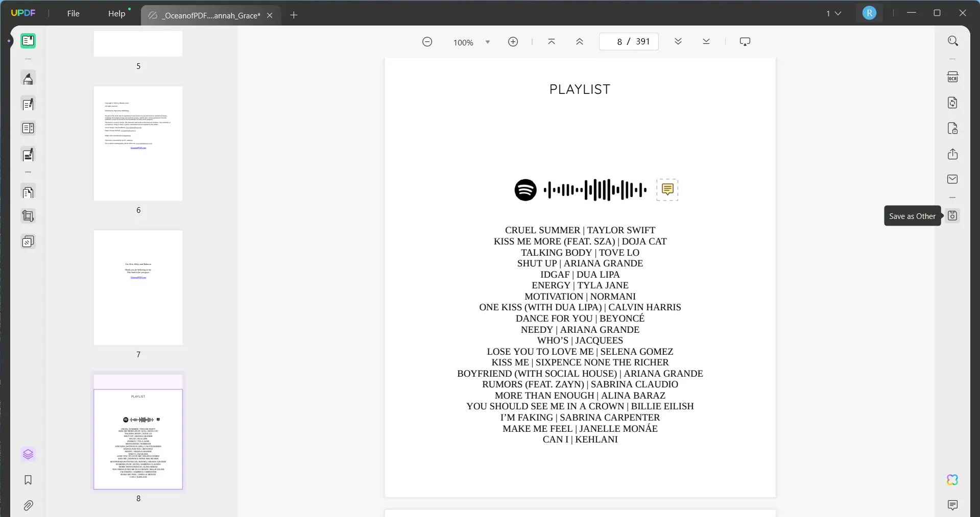Open the UPDF AI assistant
Viewport: 980px width, 517px height.
[x=952, y=480]
